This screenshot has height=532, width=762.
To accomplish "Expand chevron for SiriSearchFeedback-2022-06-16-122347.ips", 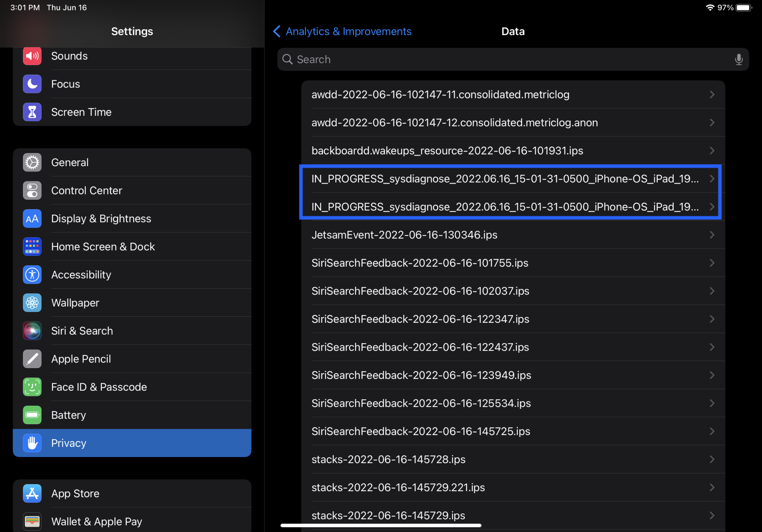I will [712, 319].
